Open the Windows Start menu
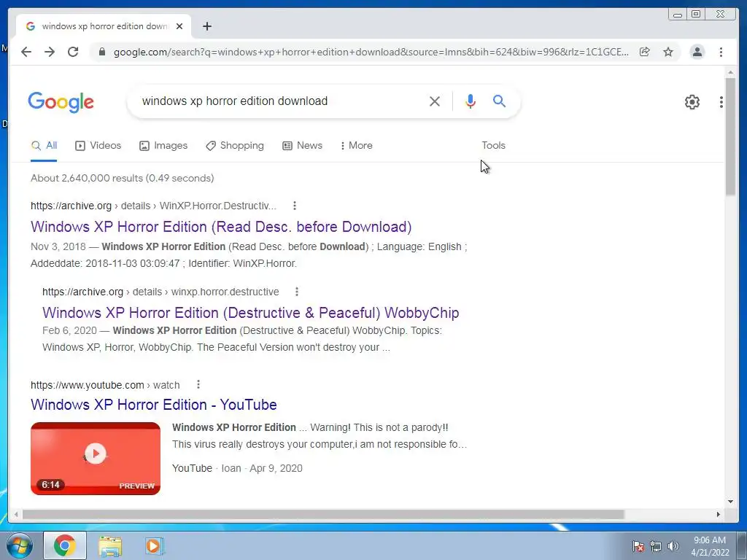 [19, 545]
